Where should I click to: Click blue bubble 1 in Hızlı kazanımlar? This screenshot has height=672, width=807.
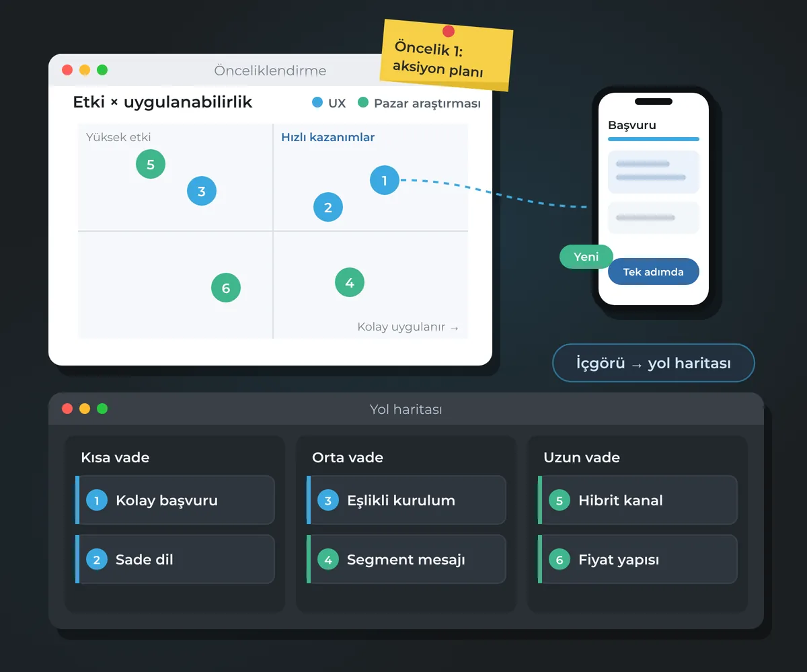[x=385, y=180]
